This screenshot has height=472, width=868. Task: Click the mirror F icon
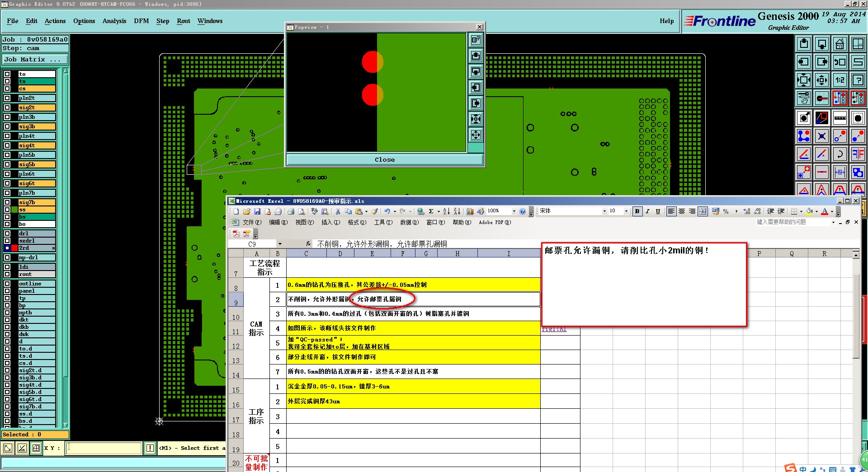coord(858,154)
